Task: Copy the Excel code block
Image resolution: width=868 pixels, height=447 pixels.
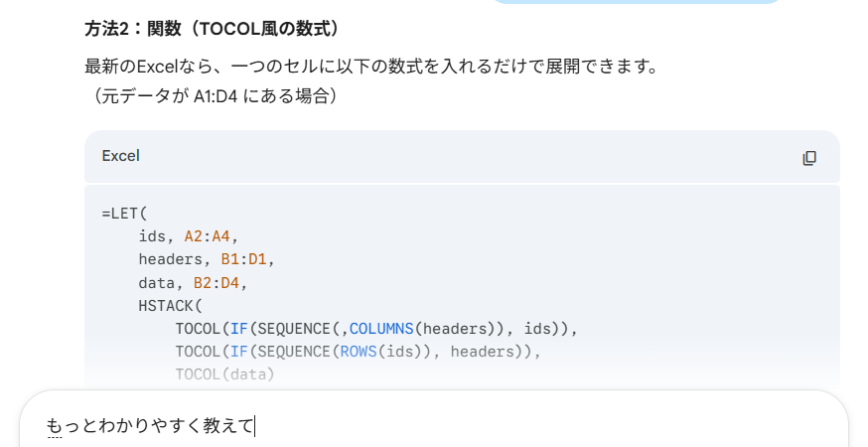Action: tap(809, 157)
